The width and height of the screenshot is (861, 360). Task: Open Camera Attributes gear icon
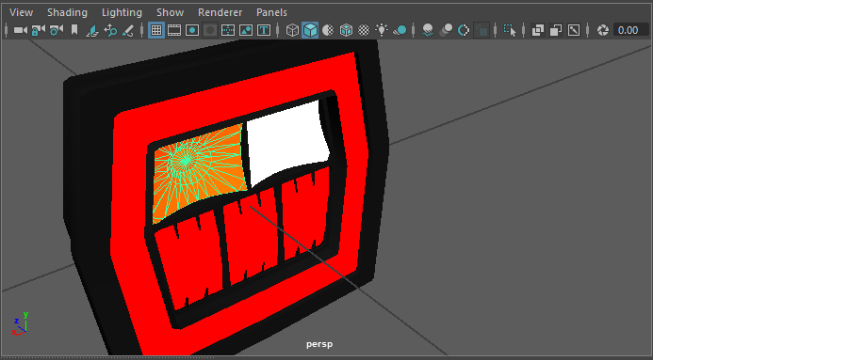[x=56, y=30]
